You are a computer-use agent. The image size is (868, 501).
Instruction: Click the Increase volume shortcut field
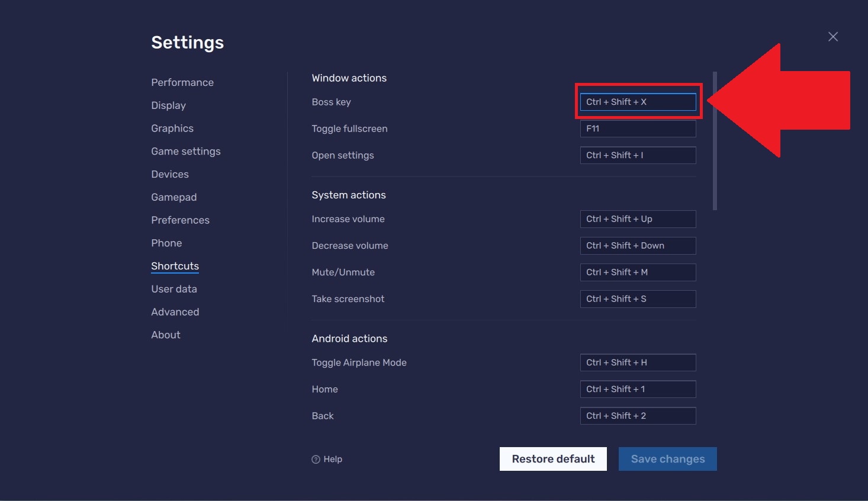tap(638, 219)
